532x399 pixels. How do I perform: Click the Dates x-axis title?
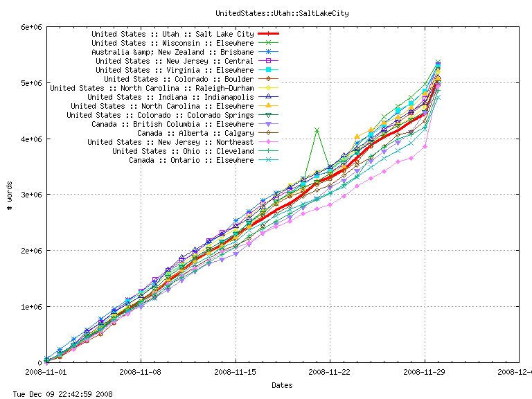[281, 385]
